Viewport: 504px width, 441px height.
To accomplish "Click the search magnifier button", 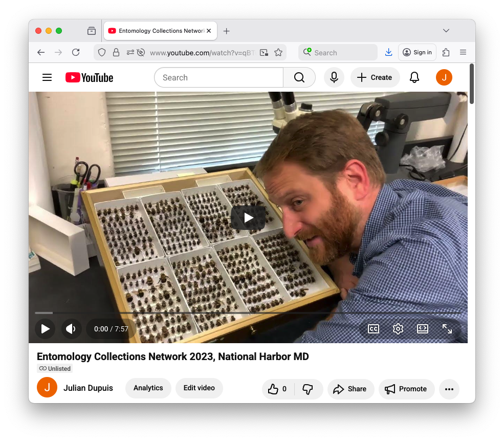I will (x=299, y=77).
